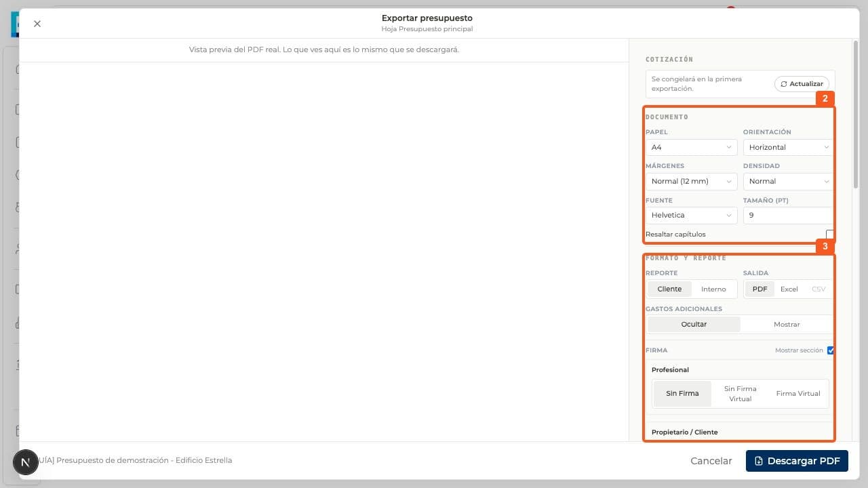
Task: Choose Sin Firma Virtual for Profesional
Action: coord(741,393)
